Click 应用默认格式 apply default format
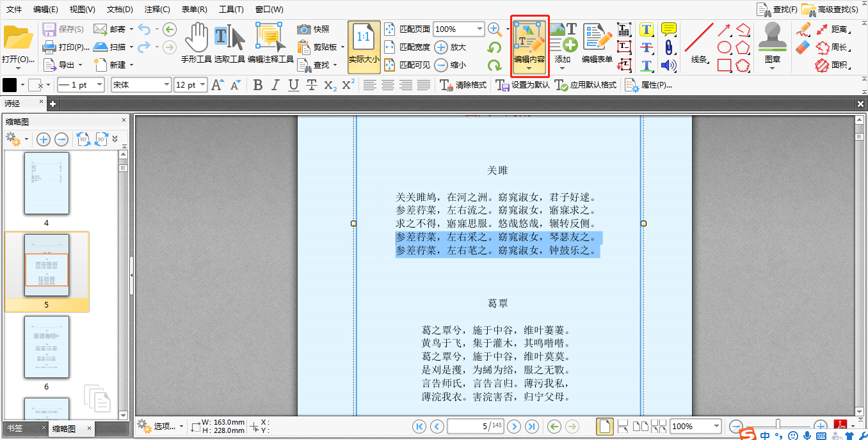The height and width of the screenshot is (440, 868). pyautogui.click(x=586, y=85)
